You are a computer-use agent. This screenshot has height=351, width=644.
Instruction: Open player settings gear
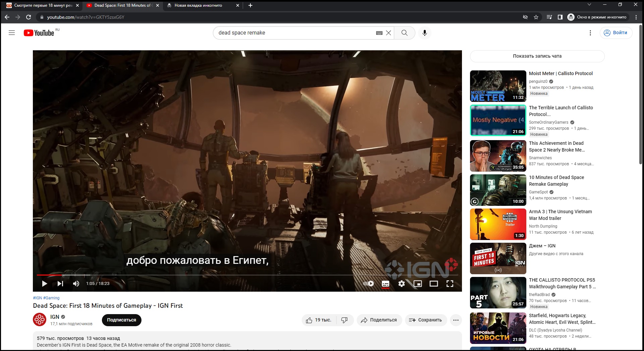point(402,284)
